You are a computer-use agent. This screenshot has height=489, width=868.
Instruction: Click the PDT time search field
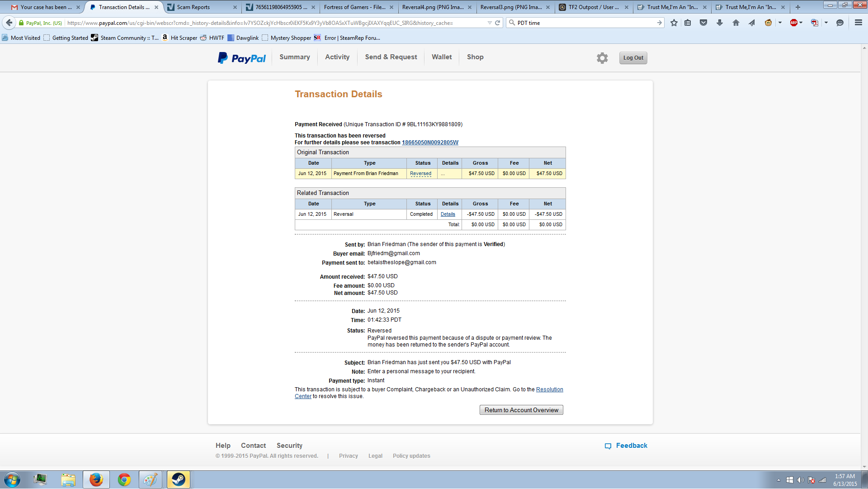coord(583,23)
